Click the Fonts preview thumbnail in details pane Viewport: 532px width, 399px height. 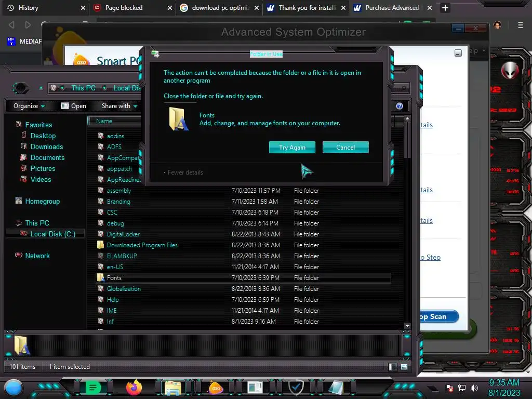pos(22,345)
